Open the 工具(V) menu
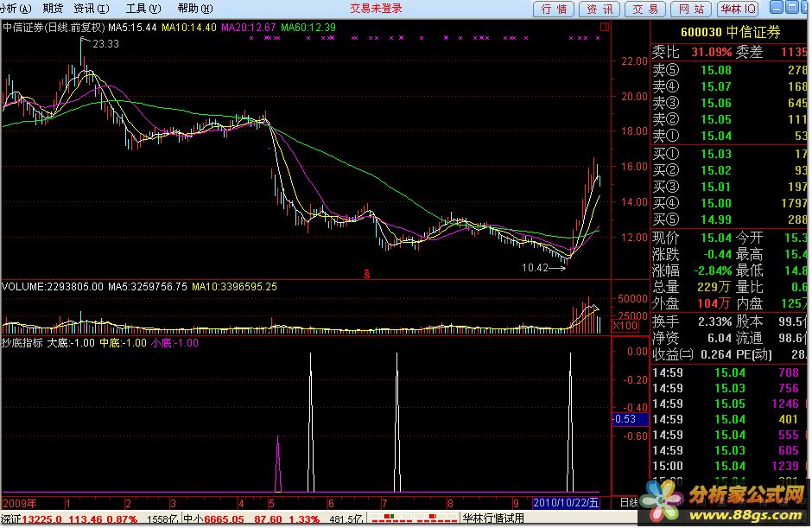The width and height of the screenshot is (812, 528). coord(143,9)
